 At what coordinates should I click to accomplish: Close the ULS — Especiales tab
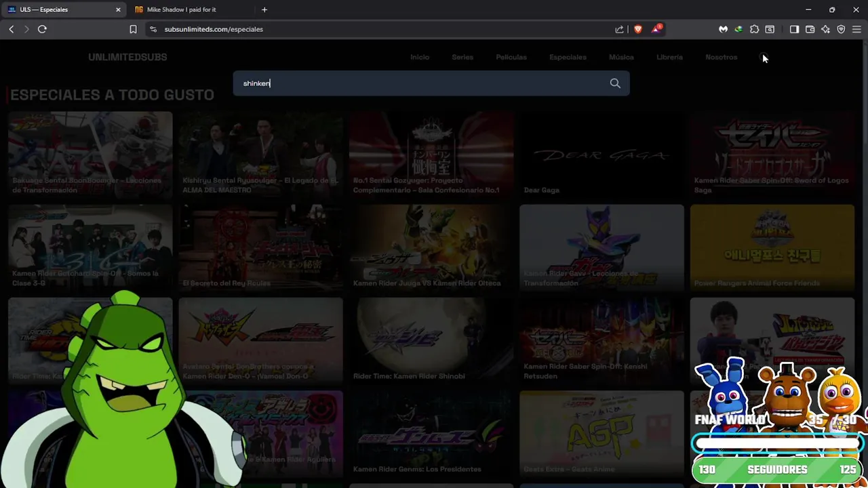click(x=118, y=9)
